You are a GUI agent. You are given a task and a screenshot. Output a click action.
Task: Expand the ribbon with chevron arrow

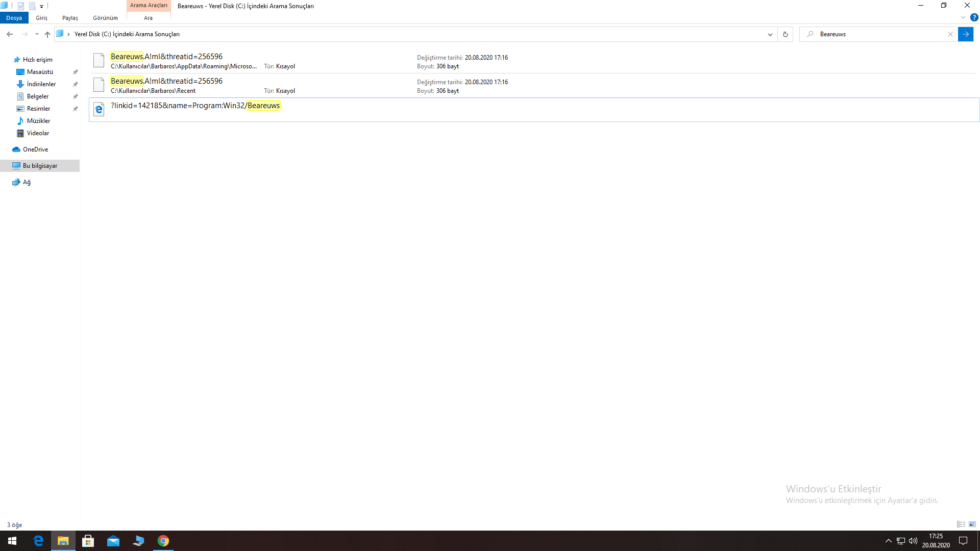963,17
